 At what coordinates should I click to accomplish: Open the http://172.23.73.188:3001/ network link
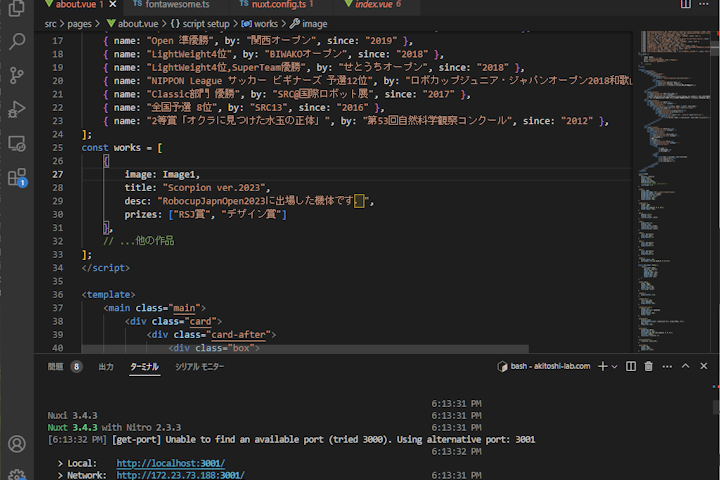tap(180, 475)
